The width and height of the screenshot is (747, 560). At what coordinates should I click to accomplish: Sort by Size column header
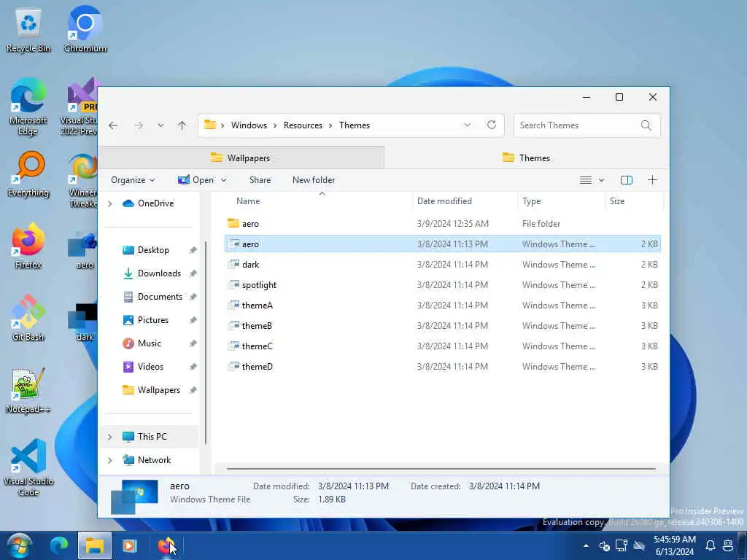[x=617, y=201]
